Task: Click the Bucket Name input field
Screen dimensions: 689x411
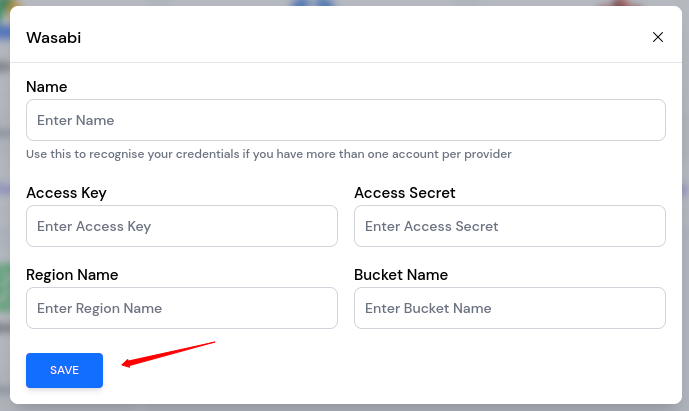Action: 509,308
